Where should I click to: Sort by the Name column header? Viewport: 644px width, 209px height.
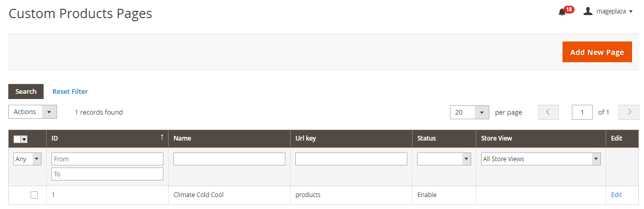(x=182, y=138)
